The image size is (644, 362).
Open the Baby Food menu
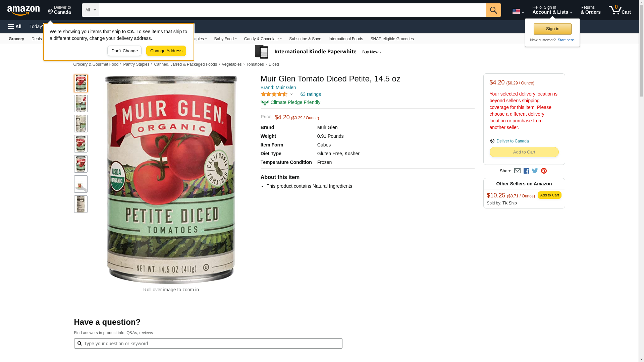coord(225,39)
